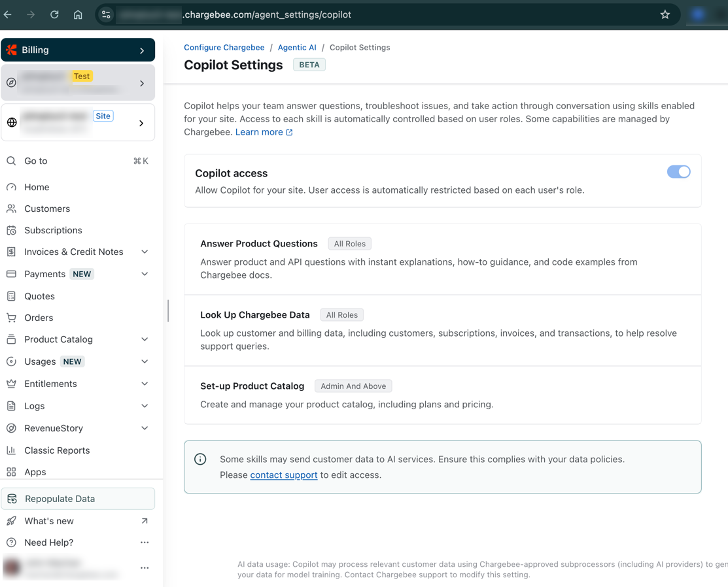Click the What's new rocket icon
The height and width of the screenshot is (587, 728).
(12, 521)
